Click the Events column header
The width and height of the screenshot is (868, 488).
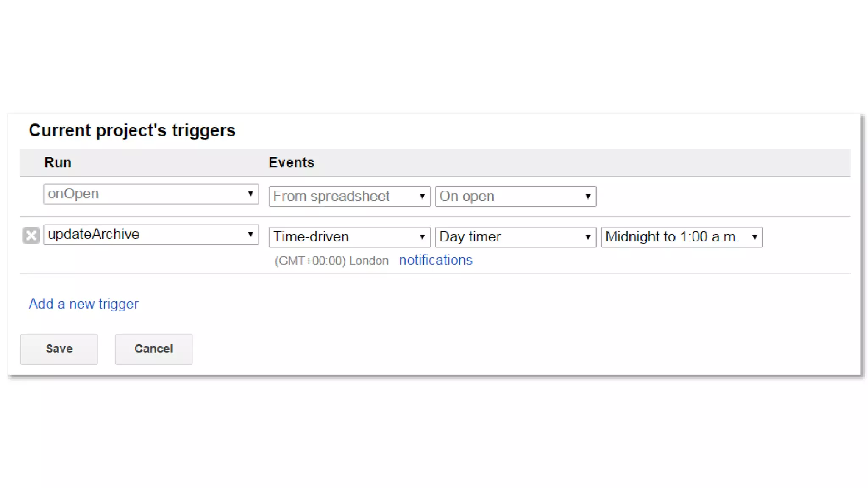291,163
